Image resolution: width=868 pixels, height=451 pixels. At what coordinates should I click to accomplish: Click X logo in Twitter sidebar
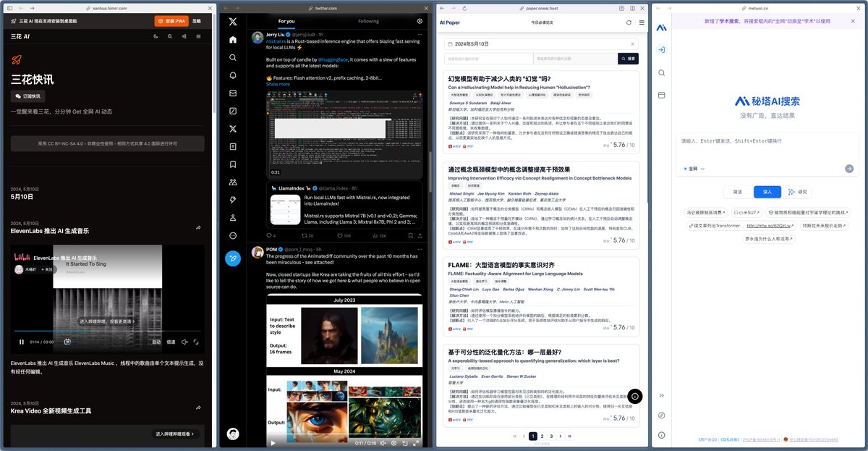(233, 22)
